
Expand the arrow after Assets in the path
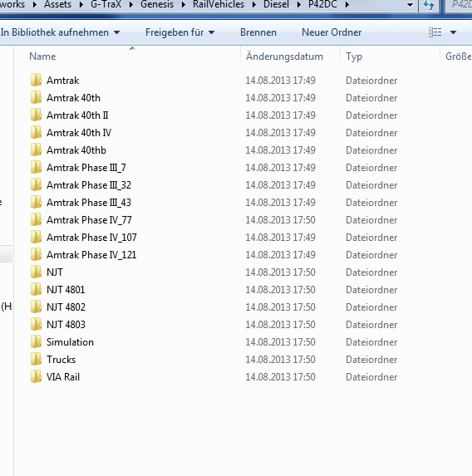(x=81, y=4)
